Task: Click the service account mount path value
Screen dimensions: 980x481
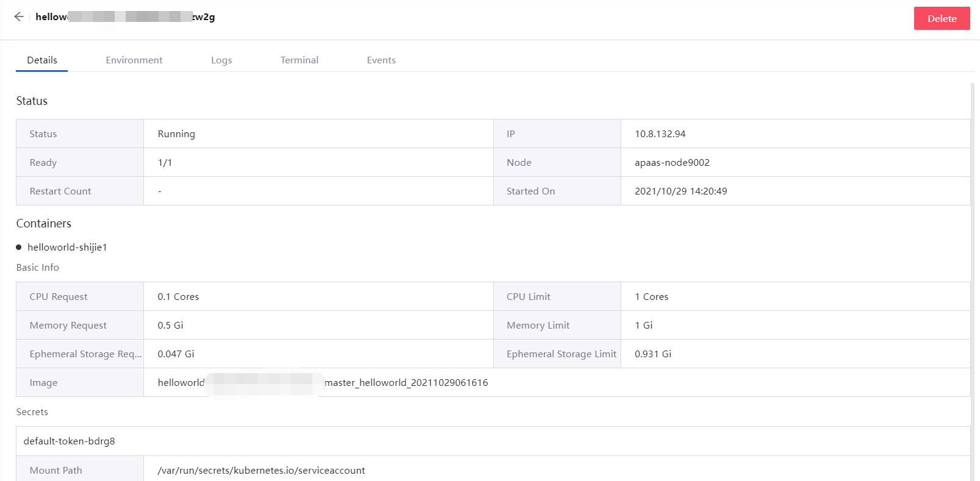Action: [x=261, y=471]
